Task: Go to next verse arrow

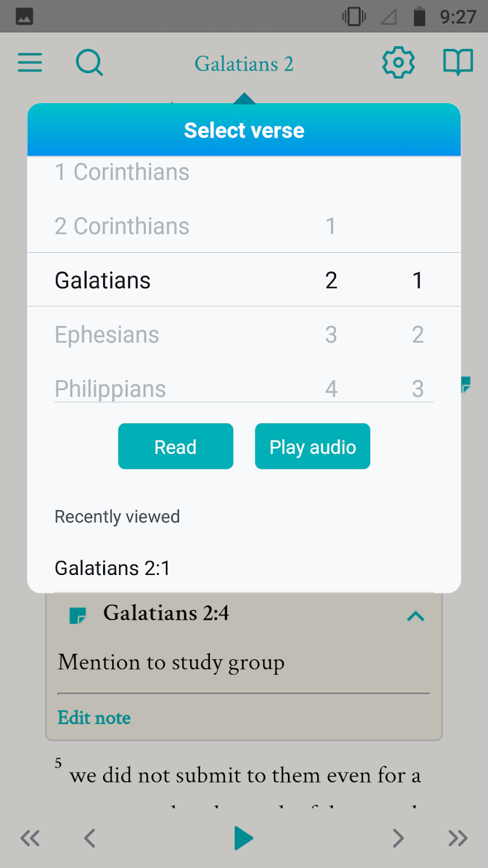Action: click(x=398, y=838)
